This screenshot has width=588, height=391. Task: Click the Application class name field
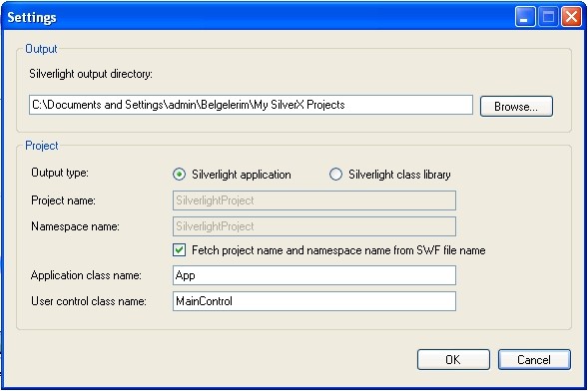(x=314, y=275)
